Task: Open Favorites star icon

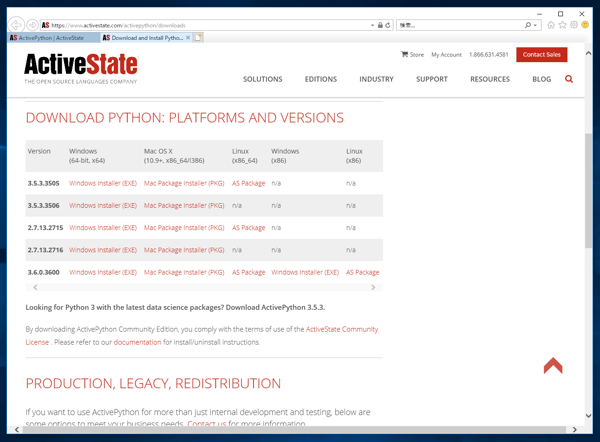Action: pyautogui.click(x=562, y=25)
